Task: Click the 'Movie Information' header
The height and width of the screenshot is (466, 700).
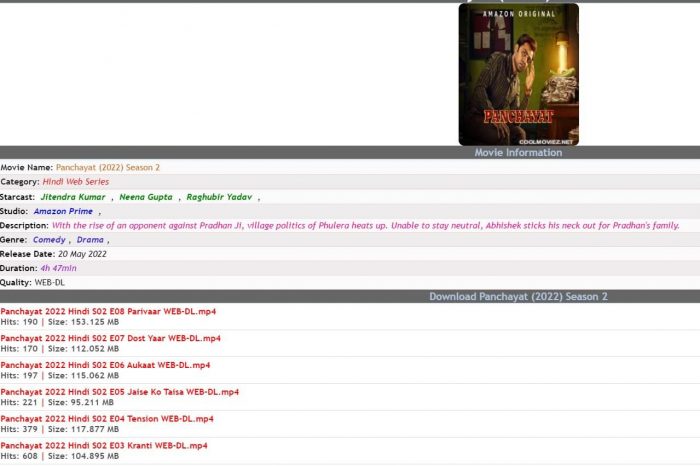Action: pyautogui.click(x=518, y=153)
